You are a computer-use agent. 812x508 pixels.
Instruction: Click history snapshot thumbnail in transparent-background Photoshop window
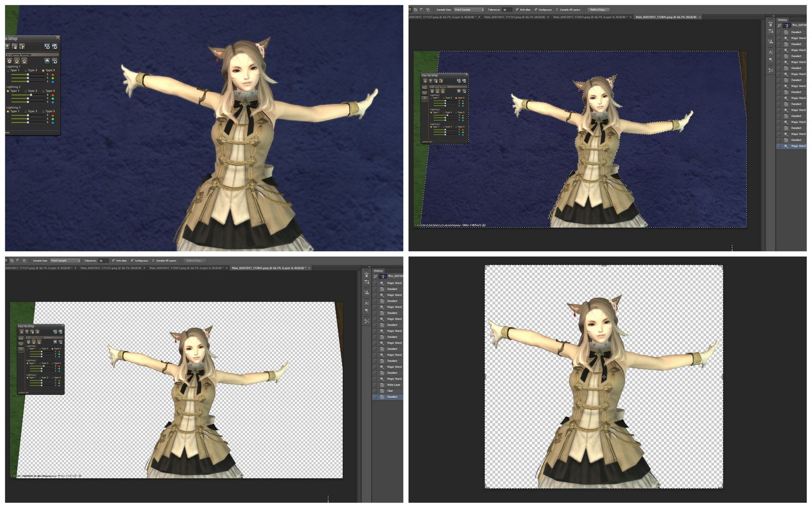click(382, 276)
